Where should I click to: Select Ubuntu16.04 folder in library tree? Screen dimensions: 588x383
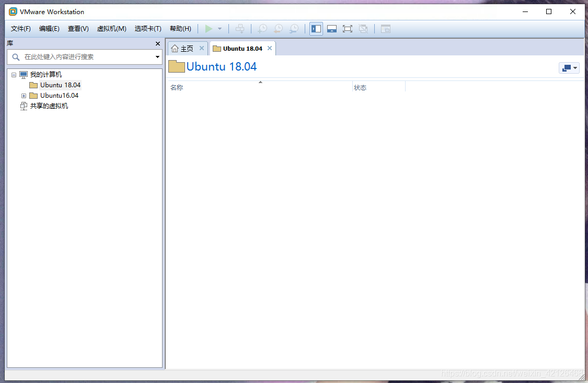pyautogui.click(x=59, y=96)
